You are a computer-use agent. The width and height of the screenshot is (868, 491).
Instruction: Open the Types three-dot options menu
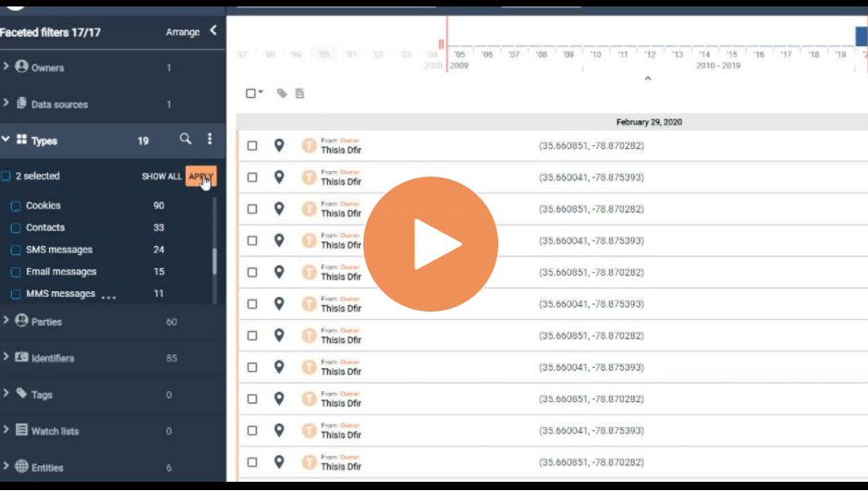209,139
